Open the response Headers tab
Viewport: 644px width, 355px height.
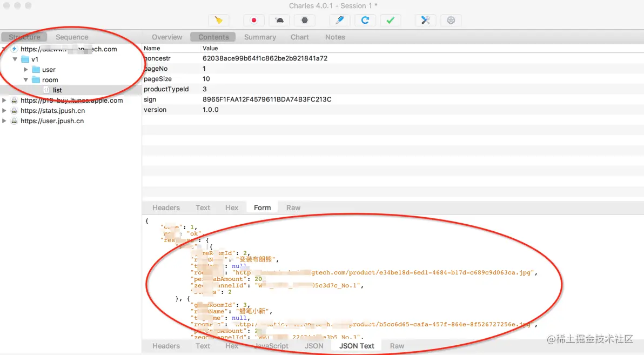tap(166, 346)
